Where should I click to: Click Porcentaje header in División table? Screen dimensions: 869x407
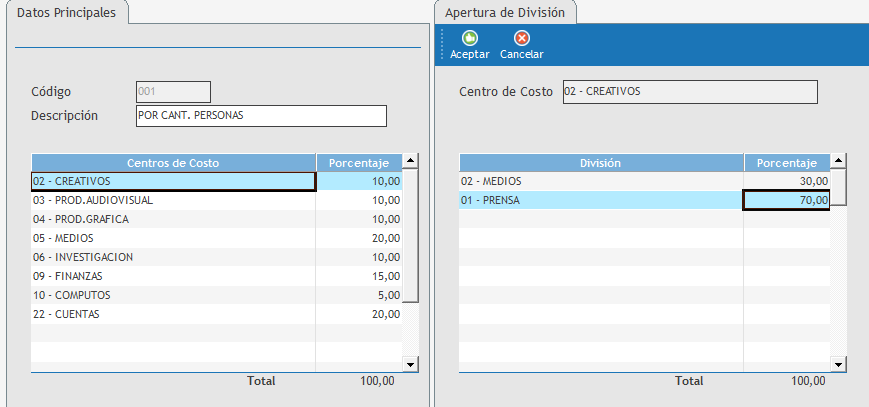click(787, 162)
